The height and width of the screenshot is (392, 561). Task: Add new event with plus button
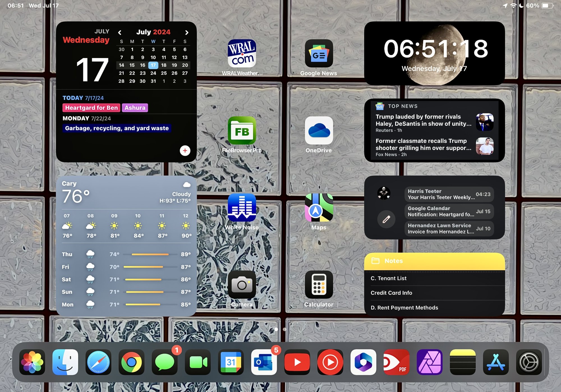click(x=185, y=151)
